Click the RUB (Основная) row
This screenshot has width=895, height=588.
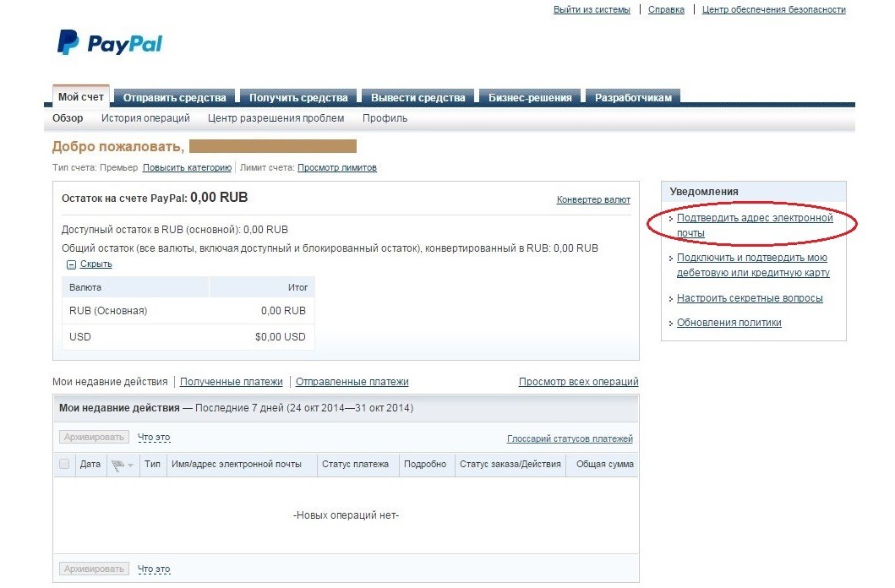[x=188, y=311]
